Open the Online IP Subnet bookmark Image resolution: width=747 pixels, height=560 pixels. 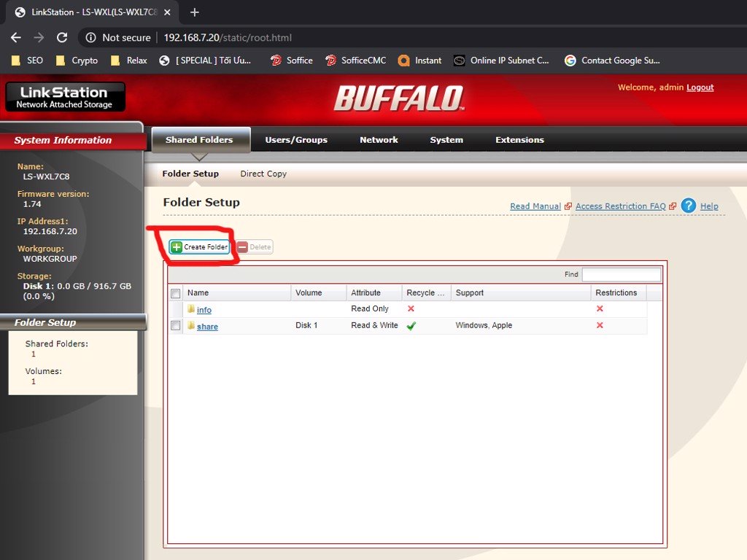pos(501,61)
